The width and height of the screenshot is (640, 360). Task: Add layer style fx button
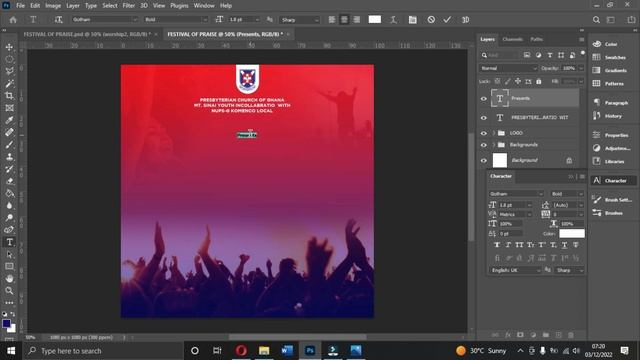coord(508,335)
